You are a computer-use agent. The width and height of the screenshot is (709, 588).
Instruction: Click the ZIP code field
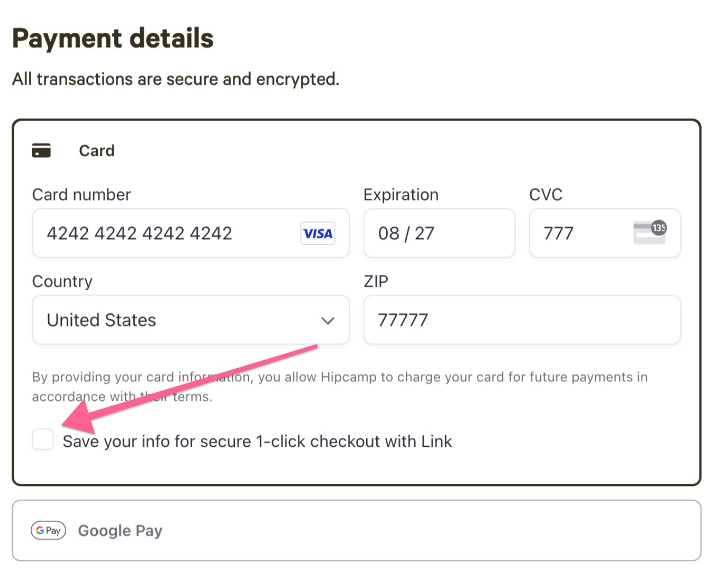tap(522, 320)
